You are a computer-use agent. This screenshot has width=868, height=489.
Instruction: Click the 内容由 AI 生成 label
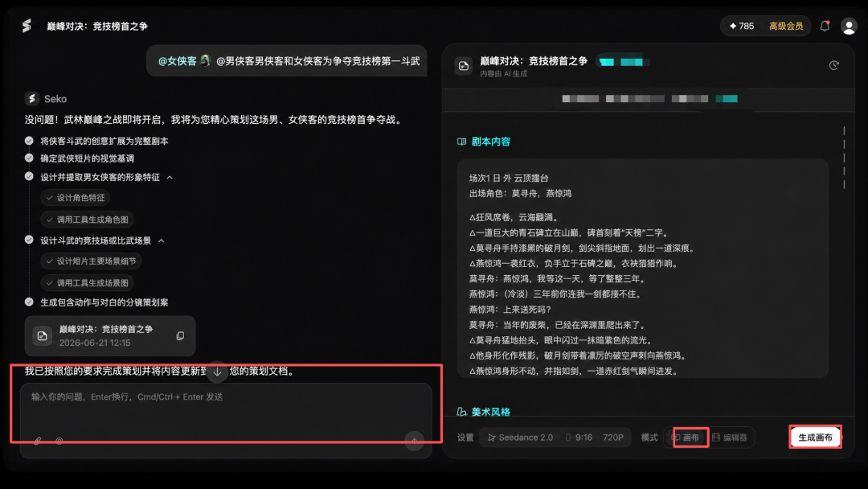(x=503, y=74)
